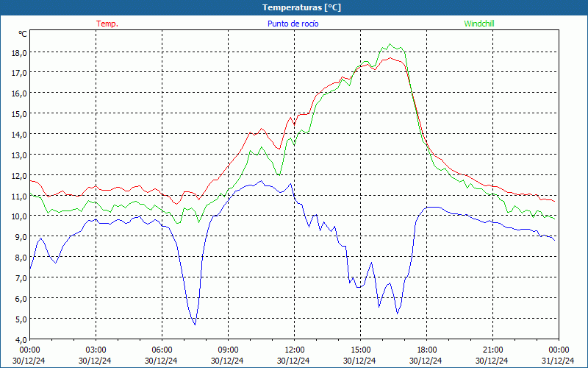Viewport: 588px width, 368px height.
Task: Click the 12:00 time label
Action: (295, 350)
